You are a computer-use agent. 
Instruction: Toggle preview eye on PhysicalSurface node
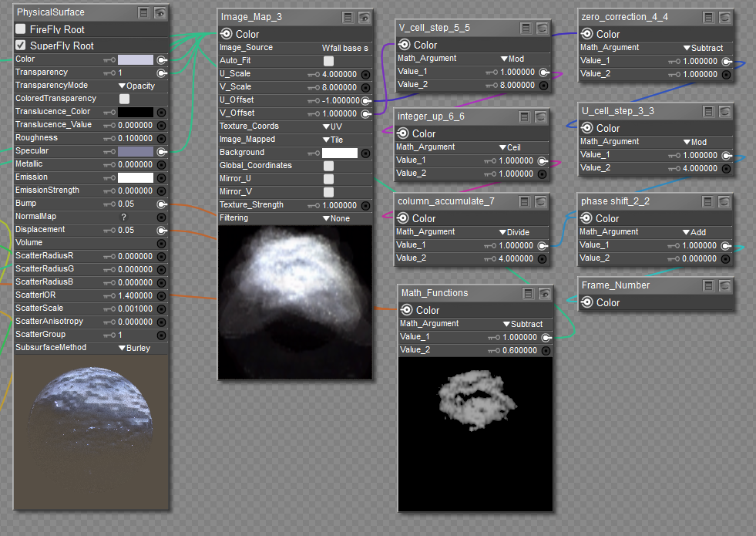[160, 12]
